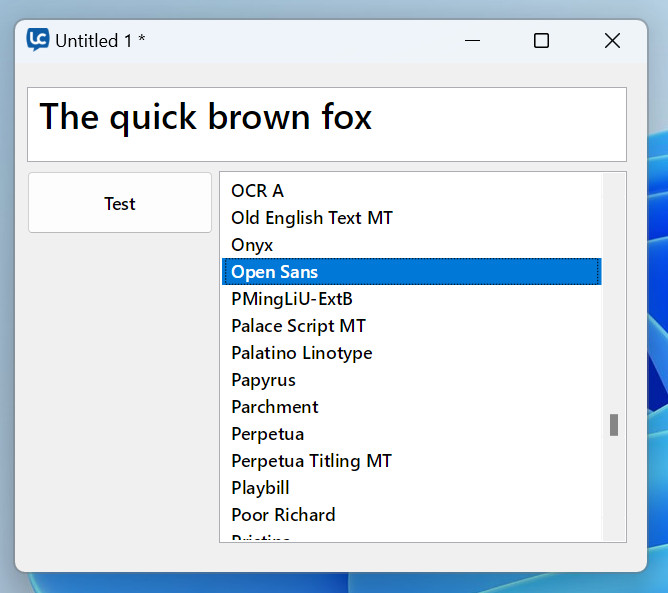
Task: Choose Perpetua Titling MT font
Action: [x=311, y=461]
